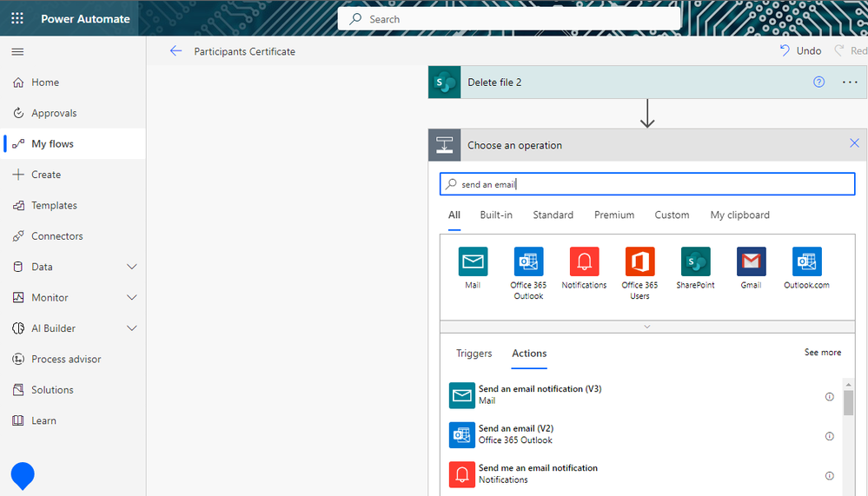Switch to the Actions tab
The image size is (868, 496).
point(529,354)
